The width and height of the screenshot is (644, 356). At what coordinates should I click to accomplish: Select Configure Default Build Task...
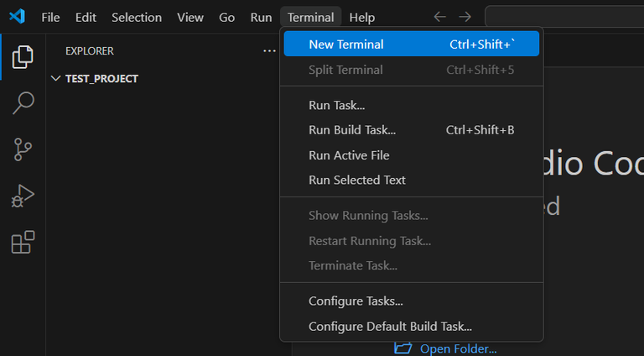[390, 326]
